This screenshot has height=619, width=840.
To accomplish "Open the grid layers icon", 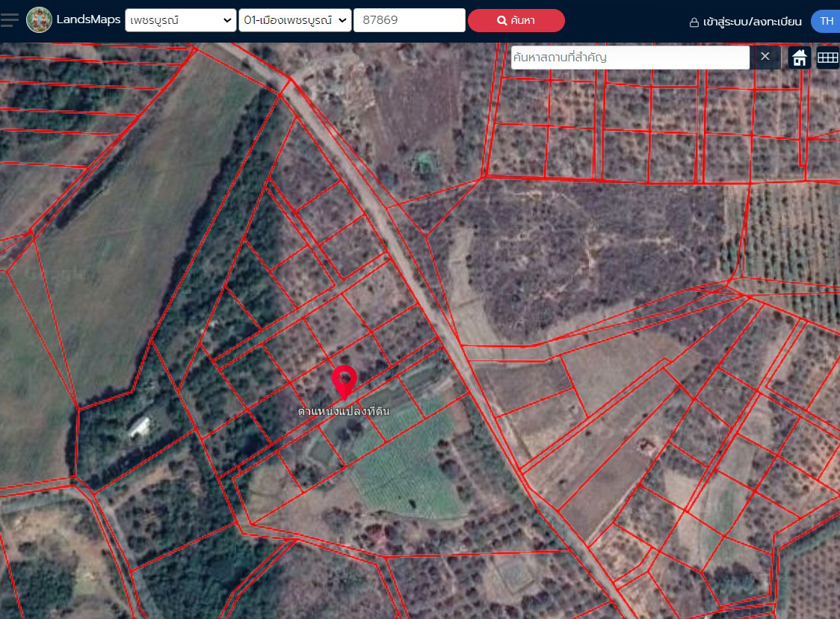I will 827,58.
